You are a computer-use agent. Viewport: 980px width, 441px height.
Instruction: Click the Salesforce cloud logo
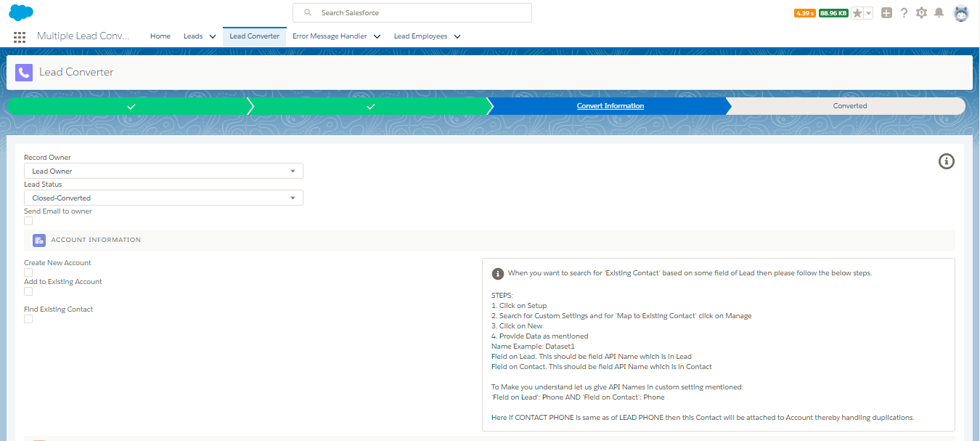point(21,12)
